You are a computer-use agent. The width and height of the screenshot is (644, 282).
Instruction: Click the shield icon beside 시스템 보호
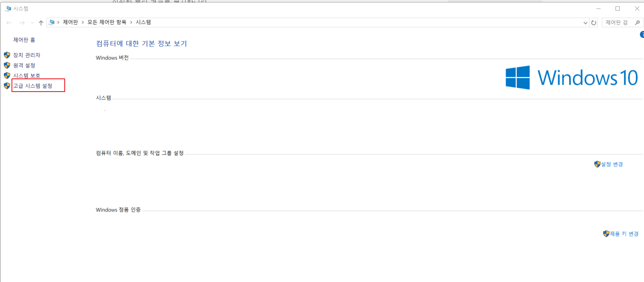pyautogui.click(x=7, y=75)
